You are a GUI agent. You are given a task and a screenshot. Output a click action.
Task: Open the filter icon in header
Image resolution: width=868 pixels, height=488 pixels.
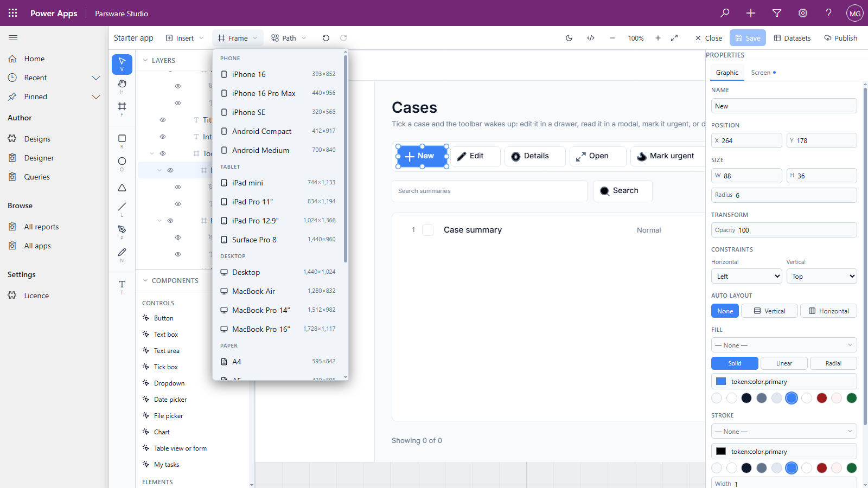(777, 13)
